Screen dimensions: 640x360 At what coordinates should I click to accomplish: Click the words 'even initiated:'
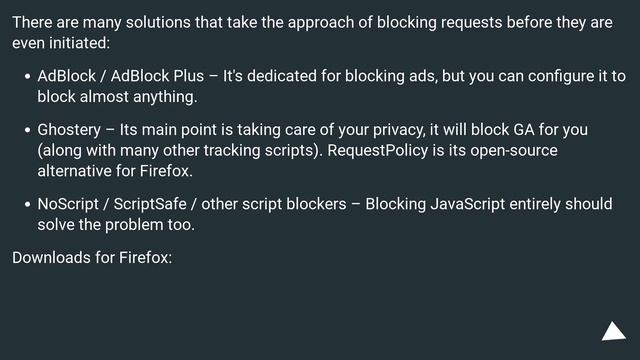(x=61, y=43)
